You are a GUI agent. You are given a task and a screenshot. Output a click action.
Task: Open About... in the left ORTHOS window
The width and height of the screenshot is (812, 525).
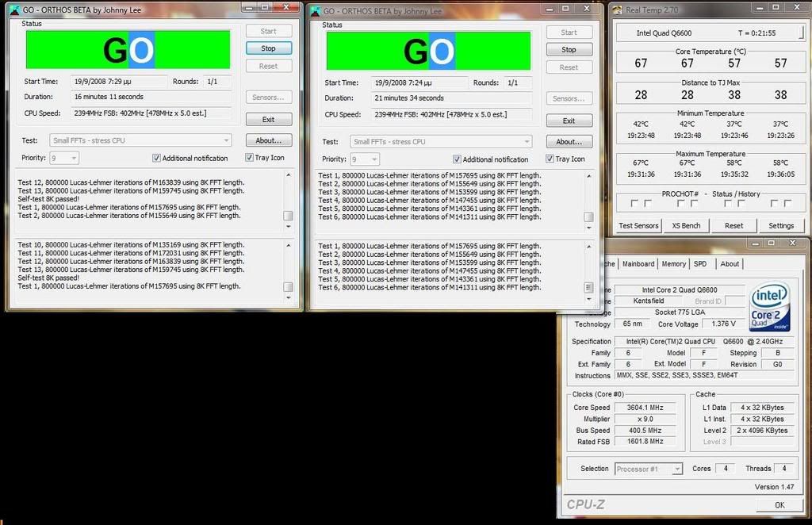268,140
